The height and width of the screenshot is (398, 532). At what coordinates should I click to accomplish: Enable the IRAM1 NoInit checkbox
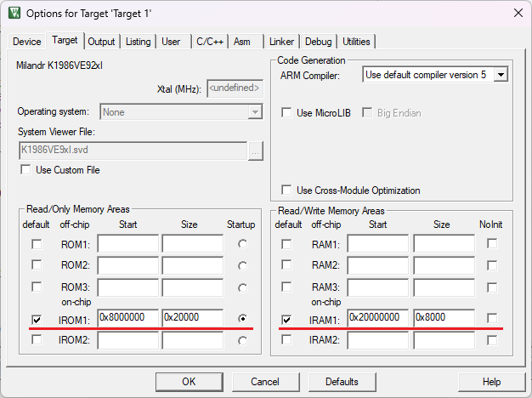tap(492, 319)
